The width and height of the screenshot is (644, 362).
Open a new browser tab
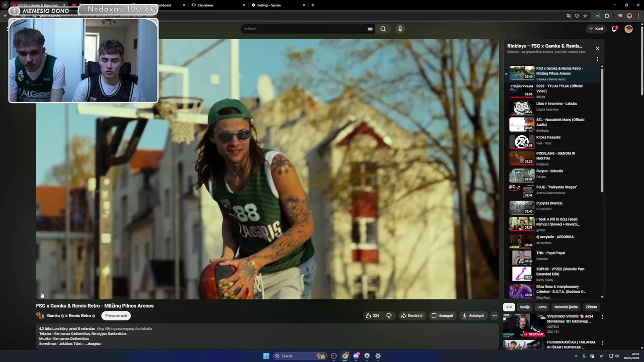click(x=313, y=5)
